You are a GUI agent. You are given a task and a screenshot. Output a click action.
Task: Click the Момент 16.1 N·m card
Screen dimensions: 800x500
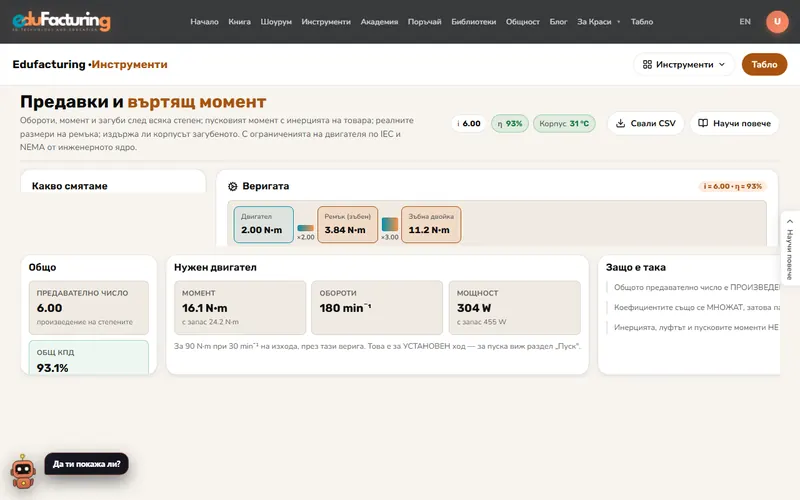(240, 308)
